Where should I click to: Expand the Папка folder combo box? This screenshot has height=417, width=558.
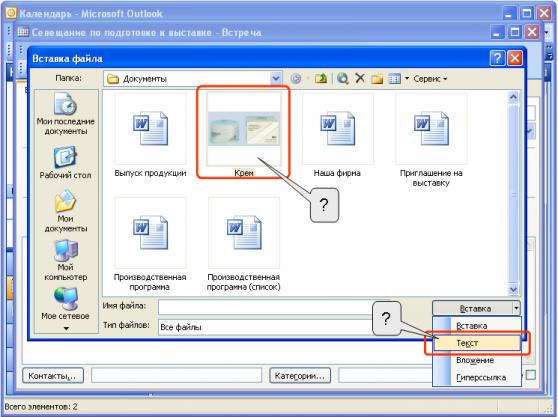(276, 79)
